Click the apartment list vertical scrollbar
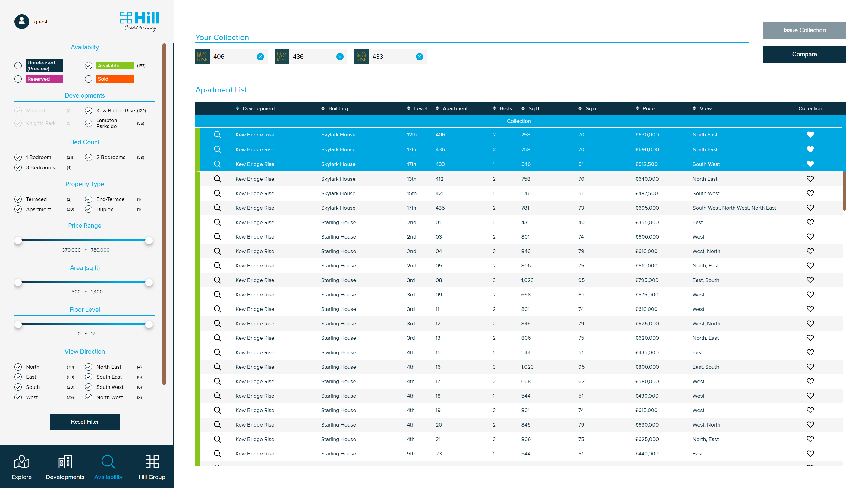This screenshot has width=868, height=488. click(844, 191)
